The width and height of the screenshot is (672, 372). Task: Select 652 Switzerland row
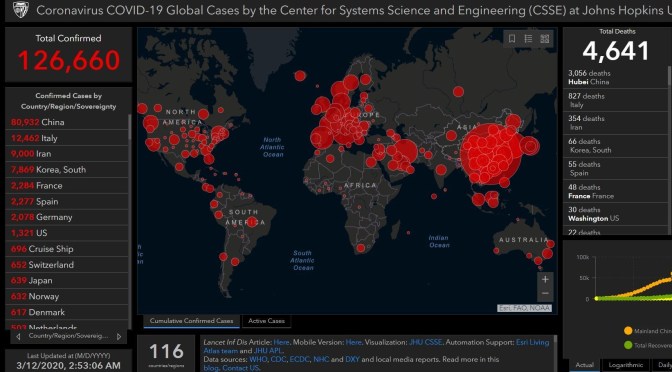pyautogui.click(x=67, y=265)
